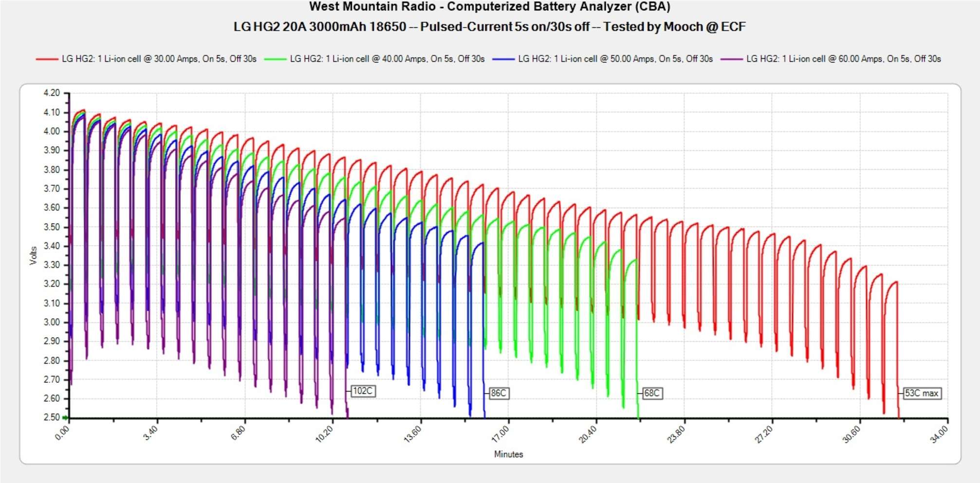980x483 pixels.
Task: Click the red 30.00 Amps legend line
Action: point(47,59)
